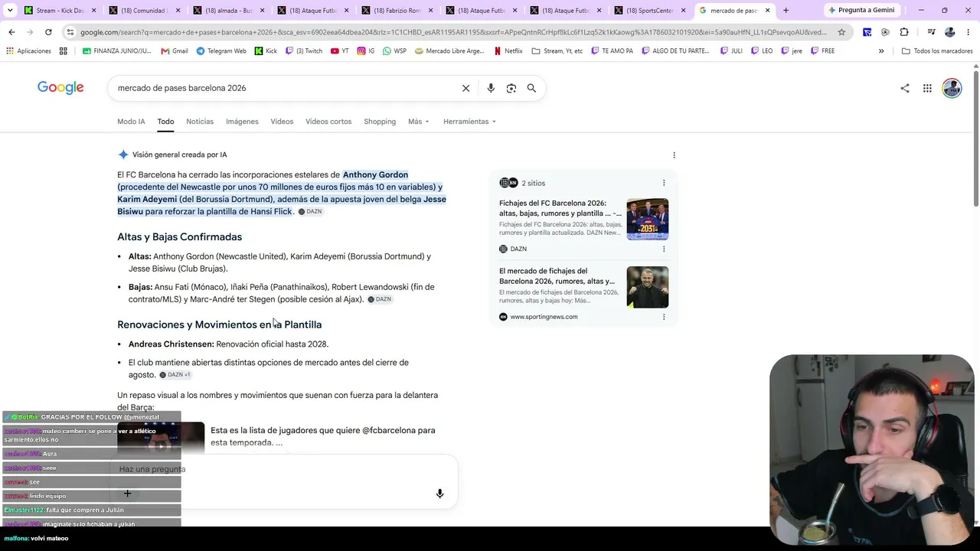Open the Twitch bookmark

[x=304, y=51]
